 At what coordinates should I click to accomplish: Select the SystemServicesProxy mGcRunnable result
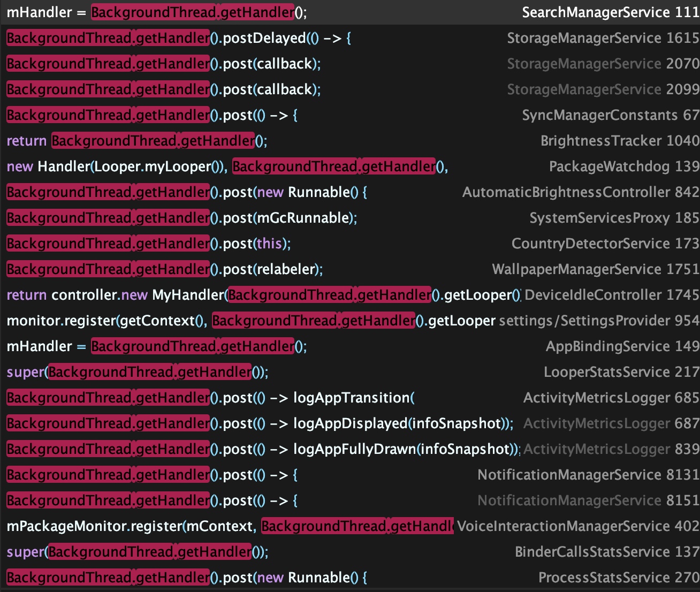(x=350, y=218)
